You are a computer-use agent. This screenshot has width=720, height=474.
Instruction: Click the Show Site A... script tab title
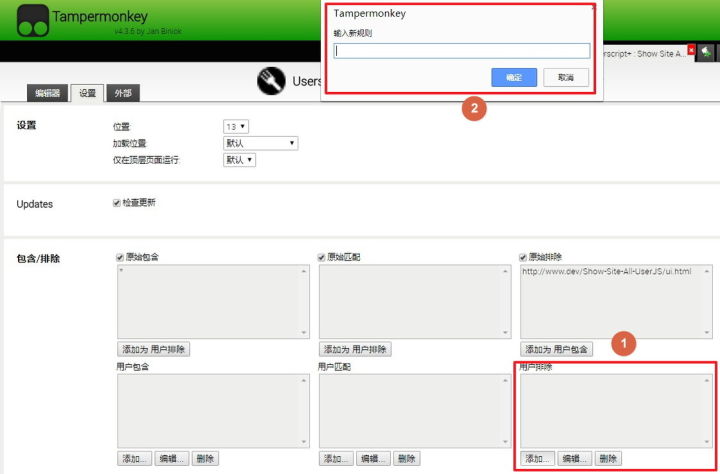(x=645, y=54)
